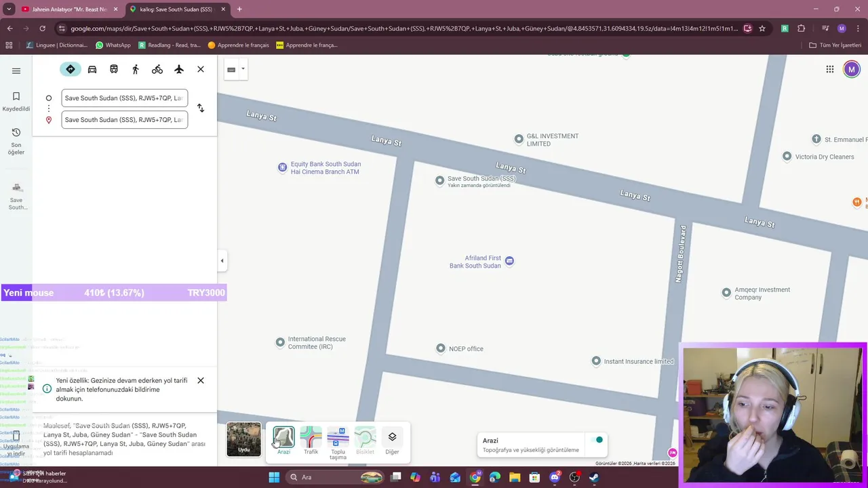Image resolution: width=868 pixels, height=488 pixels.
Task: Select the Arazi terrain layer
Action: click(x=283, y=441)
